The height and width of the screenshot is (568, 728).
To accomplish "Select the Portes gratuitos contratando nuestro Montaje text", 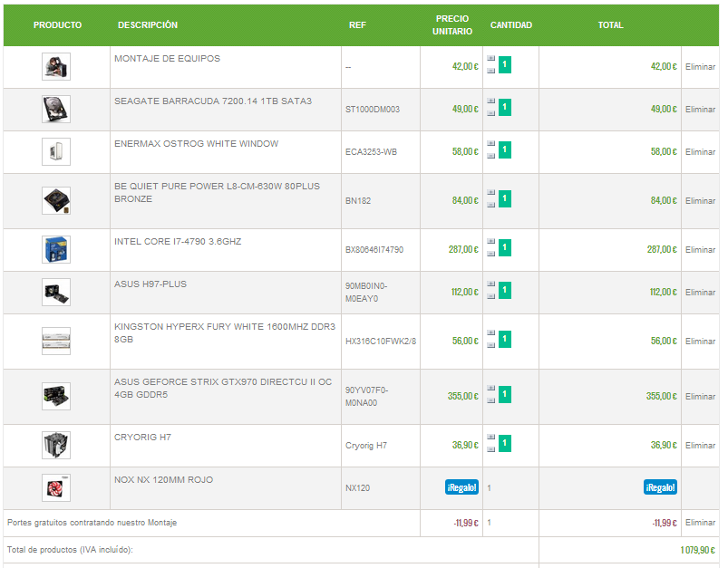I will coord(92,523).
